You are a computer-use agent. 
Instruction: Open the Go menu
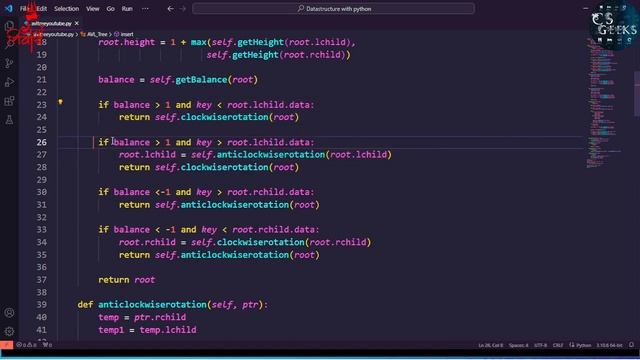[111, 9]
